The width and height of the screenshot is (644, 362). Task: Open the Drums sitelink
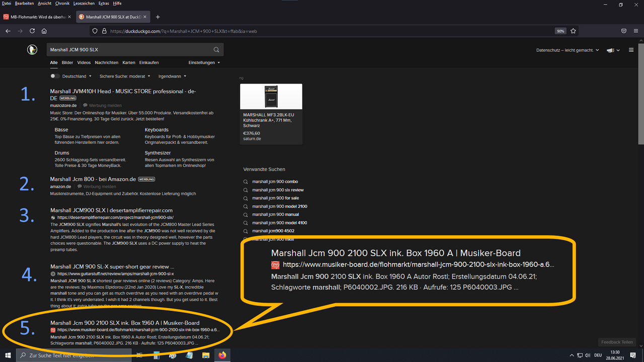click(x=62, y=153)
